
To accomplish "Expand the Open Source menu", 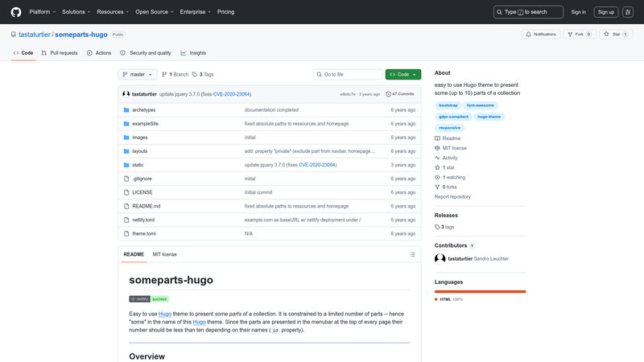I will pyautogui.click(x=155, y=12).
